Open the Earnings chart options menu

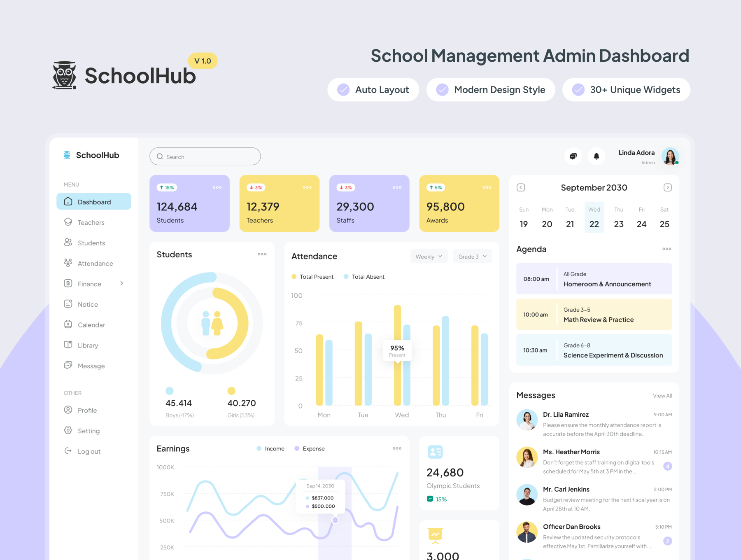pyautogui.click(x=397, y=448)
